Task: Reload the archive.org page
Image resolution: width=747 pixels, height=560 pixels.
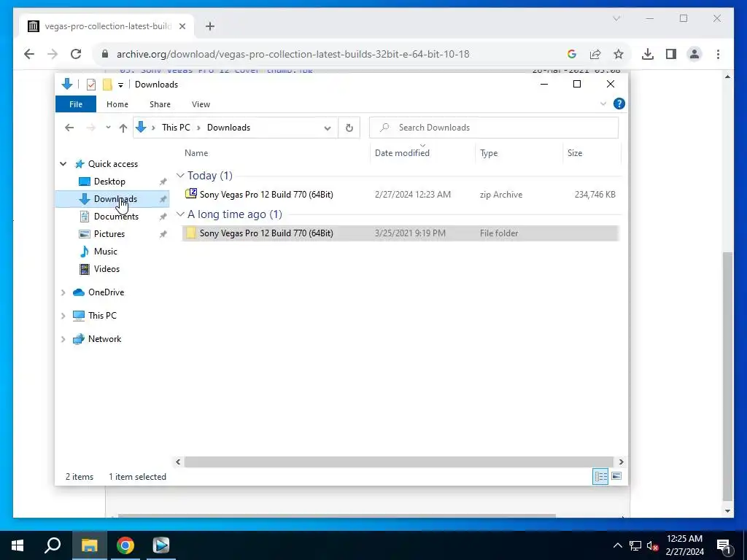Action: (x=76, y=54)
